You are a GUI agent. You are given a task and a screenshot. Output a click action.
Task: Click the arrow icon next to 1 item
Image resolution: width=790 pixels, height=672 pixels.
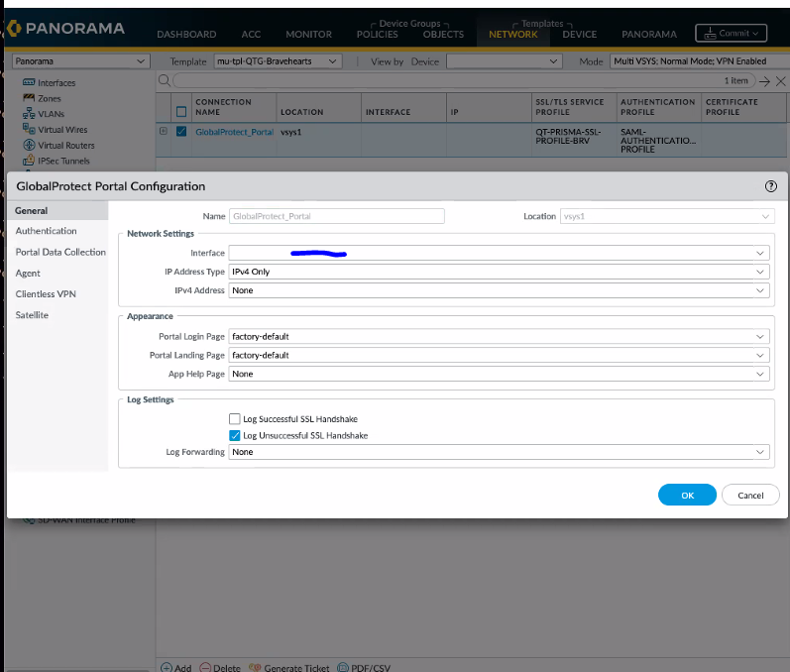764,81
